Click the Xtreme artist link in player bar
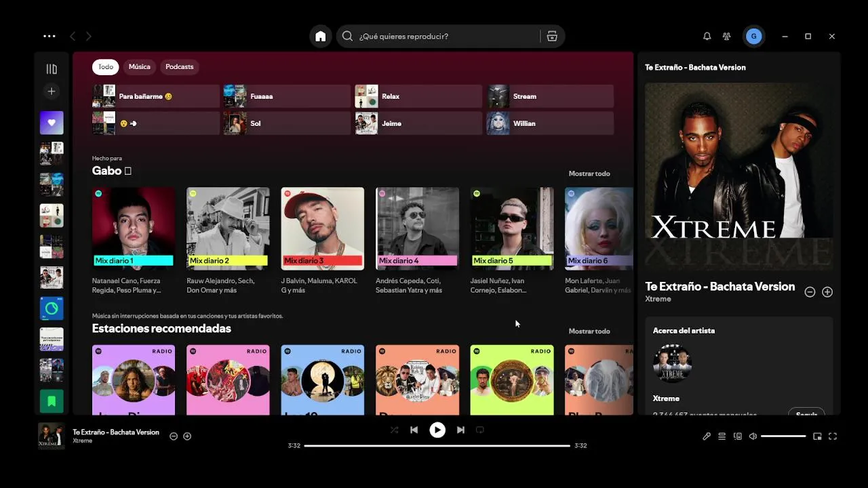The image size is (868, 488). [x=83, y=441]
